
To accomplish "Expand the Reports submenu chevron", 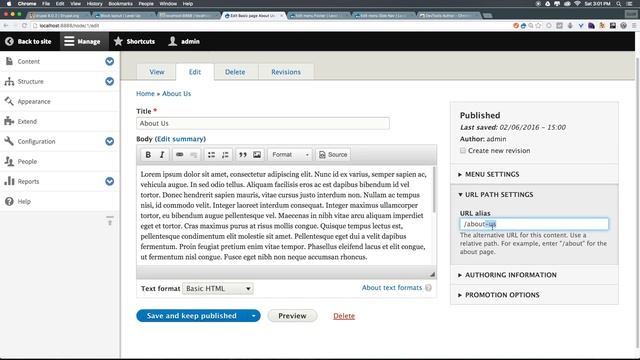I will coord(109,181).
